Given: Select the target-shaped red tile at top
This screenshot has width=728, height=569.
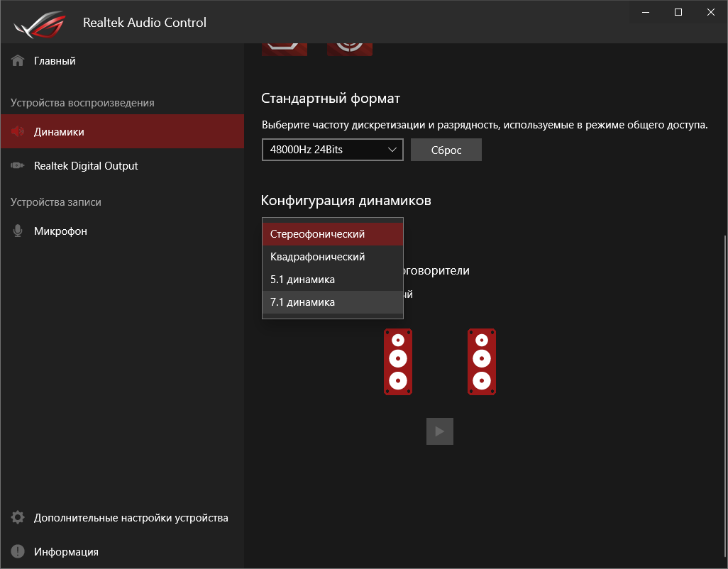Looking at the screenshot, I should tap(349, 46).
